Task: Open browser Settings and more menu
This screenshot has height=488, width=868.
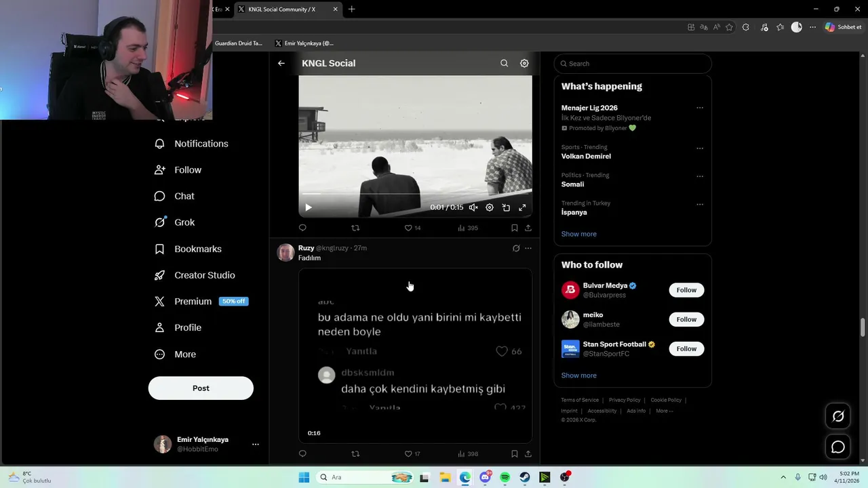Action: tap(812, 27)
